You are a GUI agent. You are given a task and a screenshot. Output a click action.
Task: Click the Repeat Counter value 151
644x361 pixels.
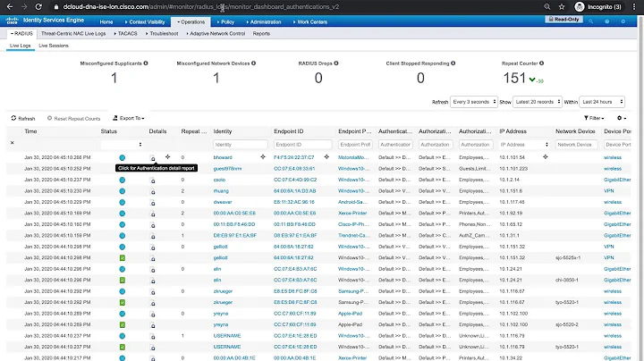click(514, 78)
